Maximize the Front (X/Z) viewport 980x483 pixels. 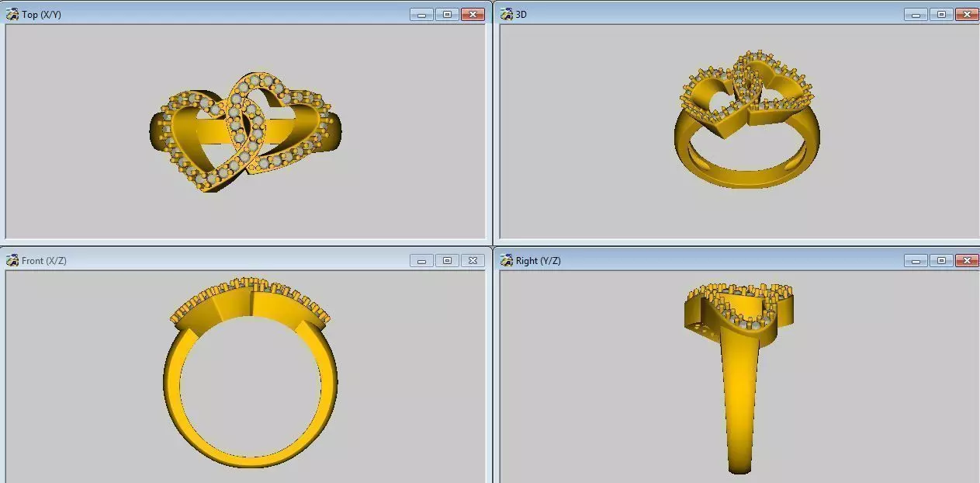(x=447, y=261)
